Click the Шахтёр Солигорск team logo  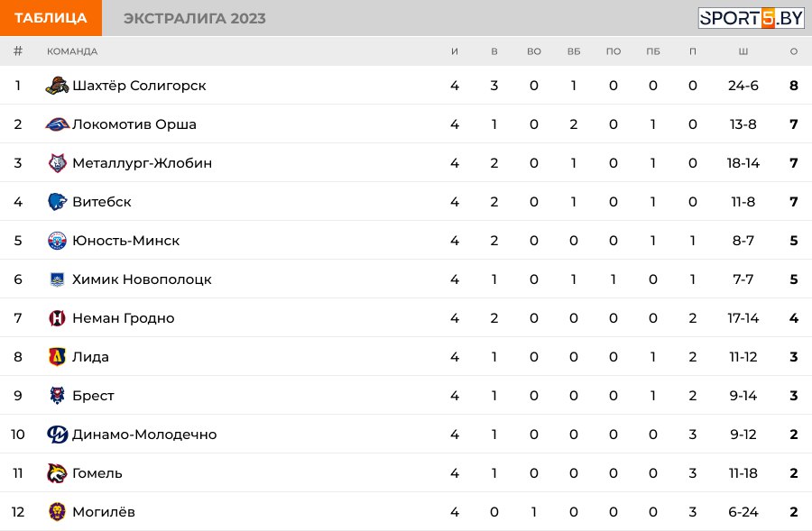tap(58, 86)
